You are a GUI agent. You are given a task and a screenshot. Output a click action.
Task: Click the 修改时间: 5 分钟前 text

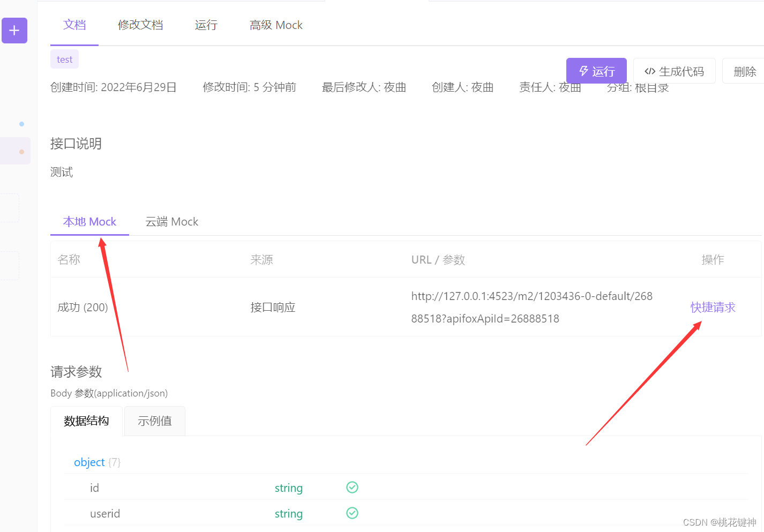249,87
